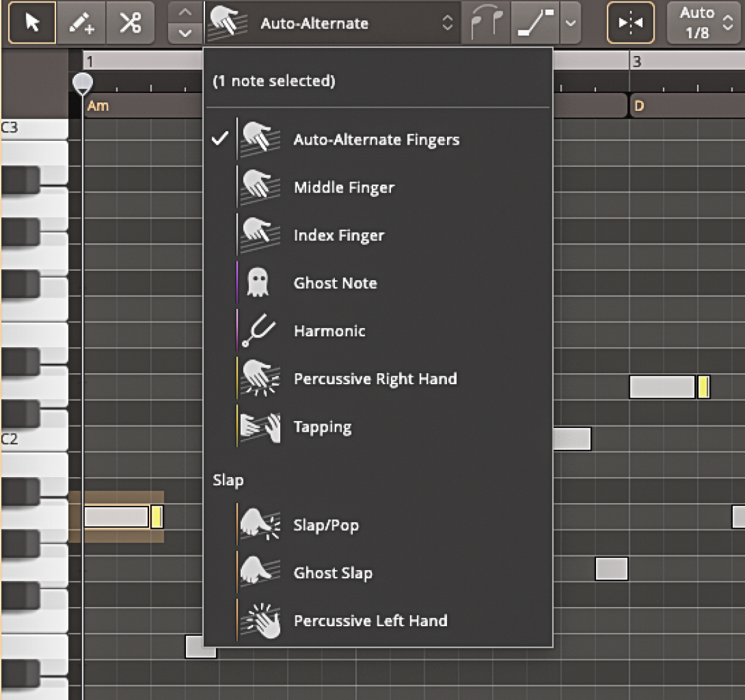Toggle the legato notes icon
This screenshot has width=745, height=700.
(486, 23)
